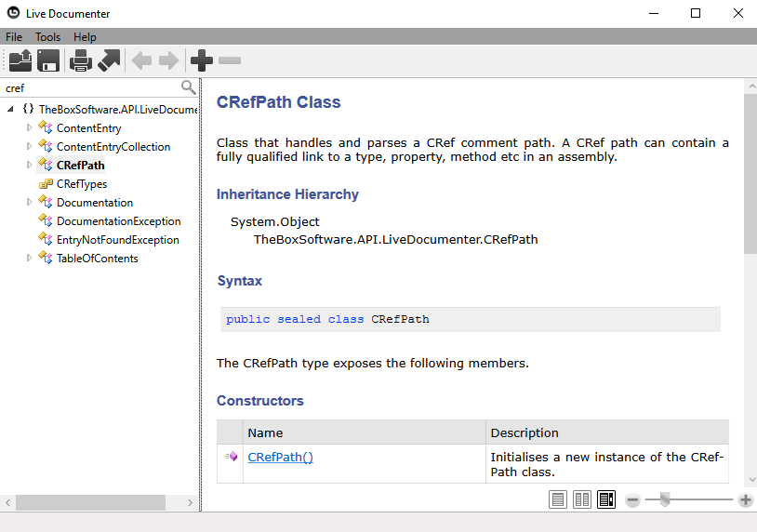Click the plus toolbar icon

coord(201,60)
